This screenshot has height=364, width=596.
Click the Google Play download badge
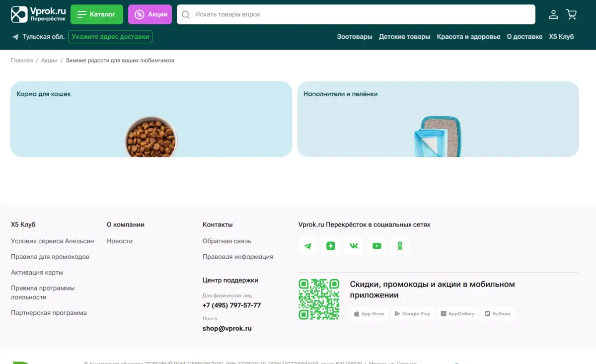(412, 314)
